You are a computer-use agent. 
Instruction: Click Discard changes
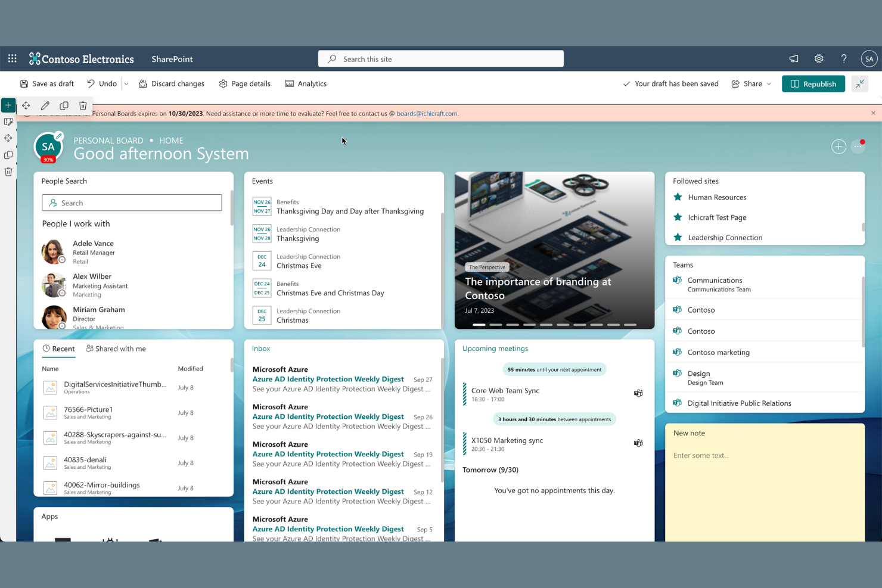pos(172,84)
